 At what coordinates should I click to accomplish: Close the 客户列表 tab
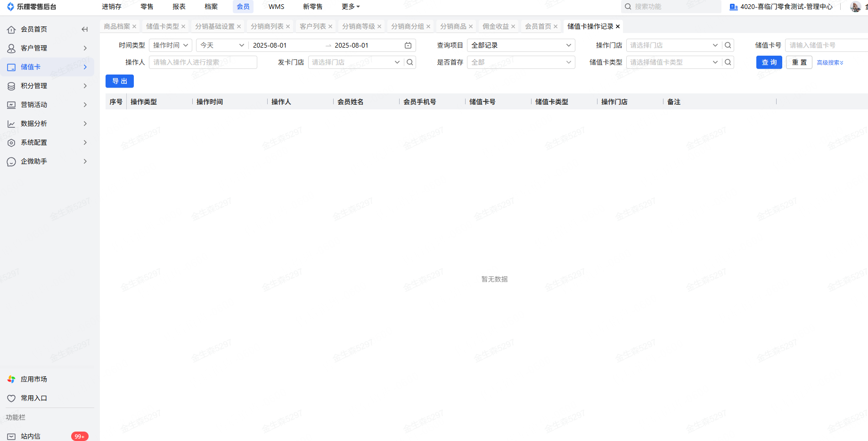pyautogui.click(x=330, y=26)
